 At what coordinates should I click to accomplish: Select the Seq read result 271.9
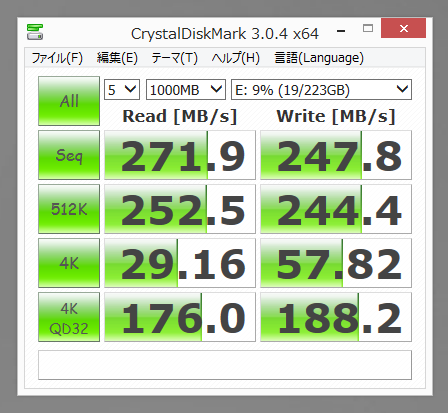click(180, 155)
